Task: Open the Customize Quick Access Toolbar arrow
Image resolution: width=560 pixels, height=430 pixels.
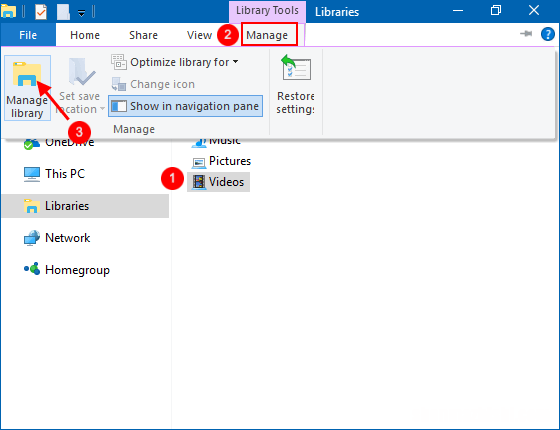Action: pos(81,13)
